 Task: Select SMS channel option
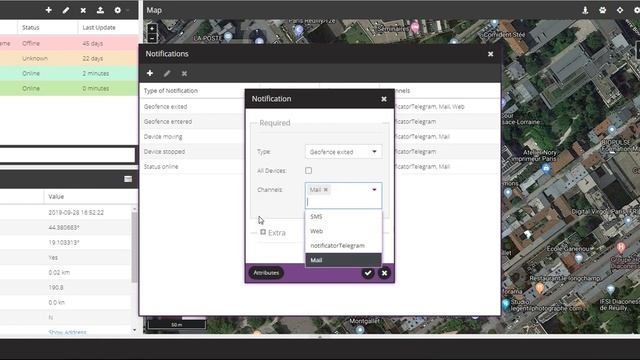click(343, 216)
